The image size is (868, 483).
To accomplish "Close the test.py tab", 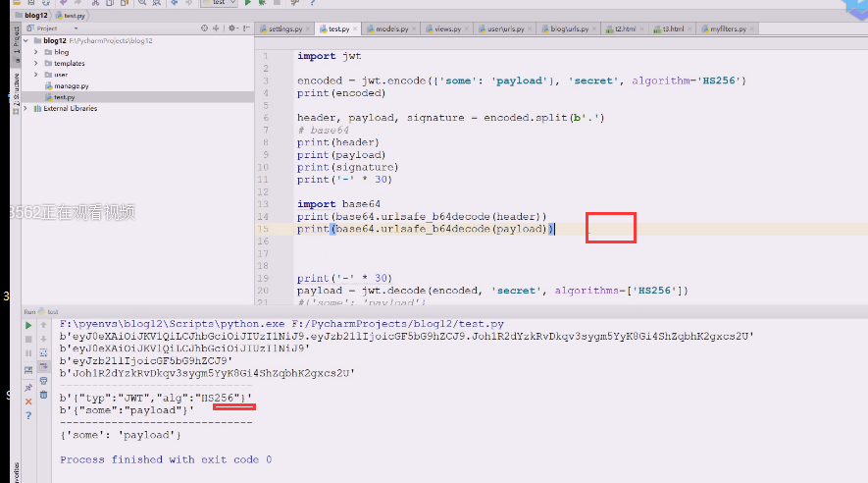I will coord(355,28).
